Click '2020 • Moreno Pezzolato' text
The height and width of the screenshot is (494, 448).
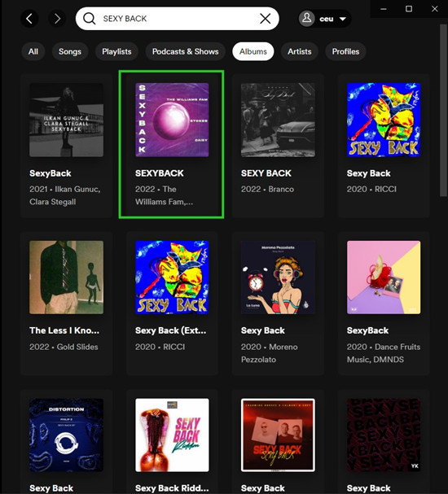point(270,353)
